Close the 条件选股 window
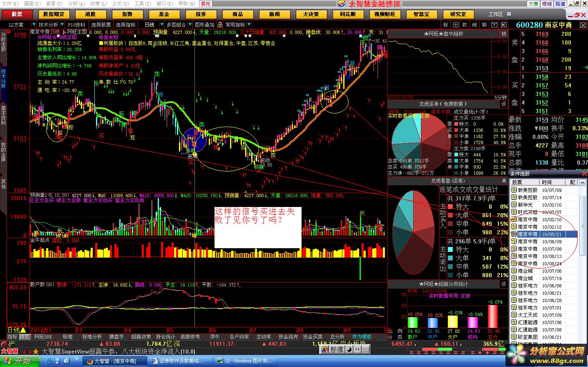 click(x=584, y=174)
